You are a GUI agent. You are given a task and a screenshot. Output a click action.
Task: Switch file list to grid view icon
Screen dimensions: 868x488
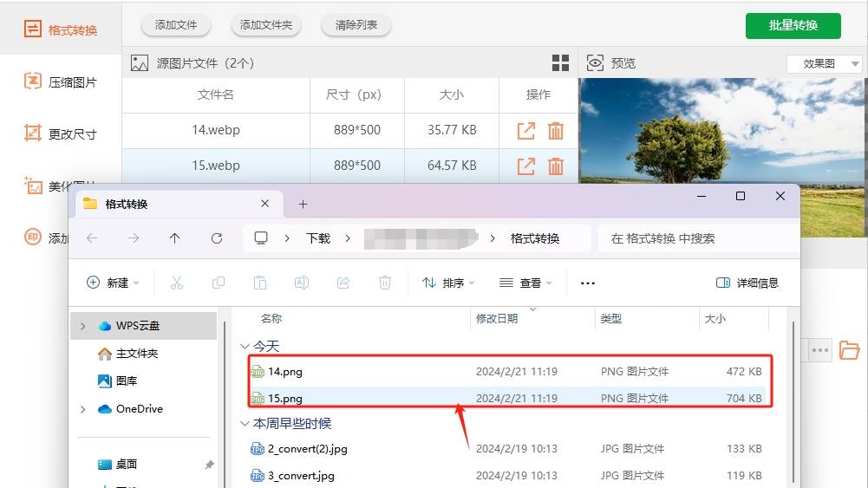pos(560,63)
